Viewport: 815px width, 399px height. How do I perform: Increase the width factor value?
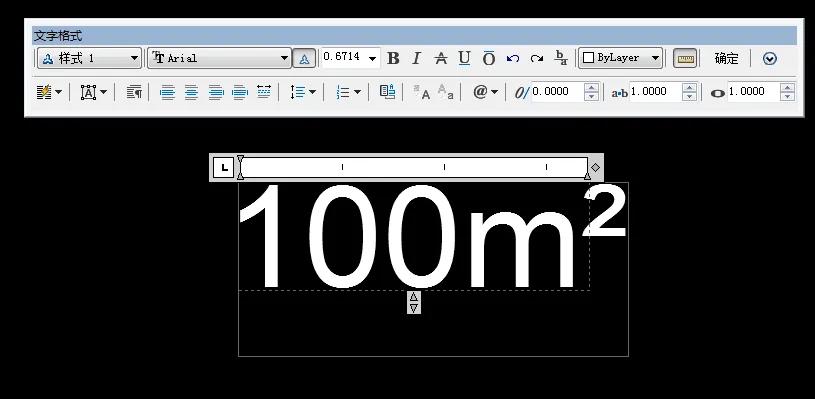tap(787, 87)
